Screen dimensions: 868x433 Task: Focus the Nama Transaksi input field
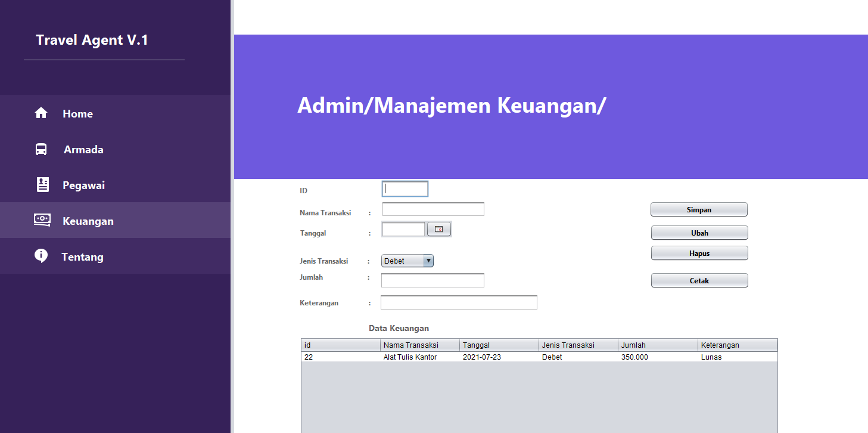click(433, 209)
